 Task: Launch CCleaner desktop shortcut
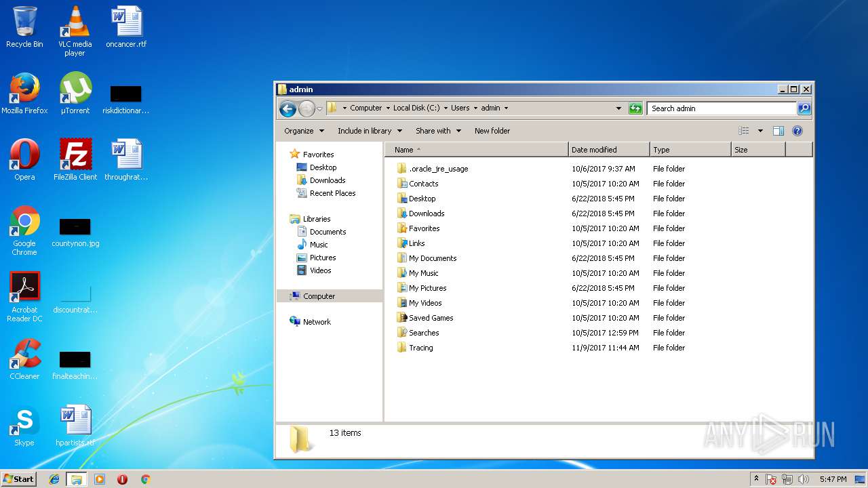click(x=24, y=360)
